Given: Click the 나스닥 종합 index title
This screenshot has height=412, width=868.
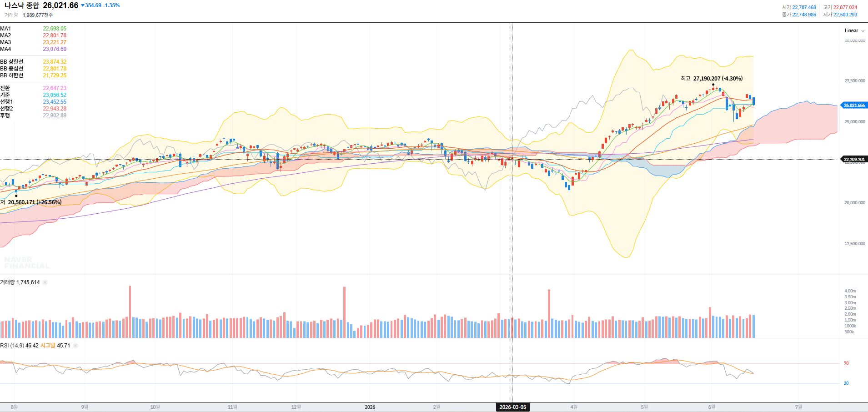Looking at the screenshot, I should point(22,5).
